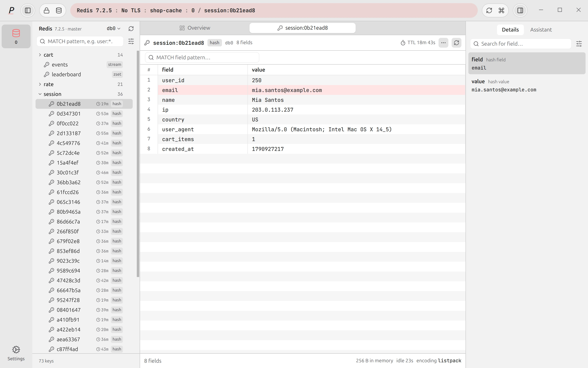This screenshot has height=368, width=588.
Task: Open the db0 database dropdown
Action: click(114, 28)
